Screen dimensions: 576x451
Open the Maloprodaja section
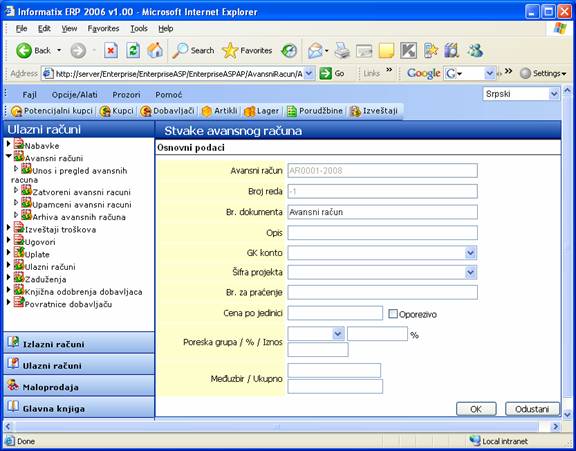79,386
